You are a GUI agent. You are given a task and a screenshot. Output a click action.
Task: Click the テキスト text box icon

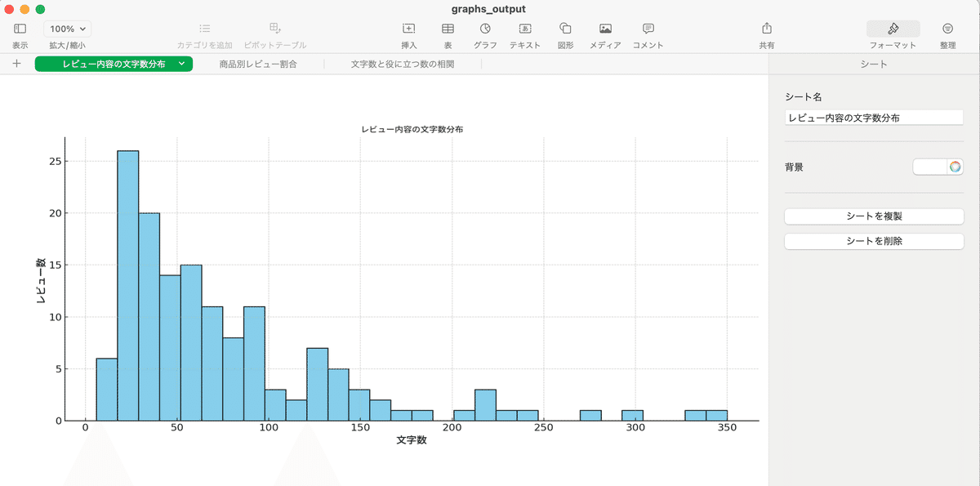coord(525,29)
